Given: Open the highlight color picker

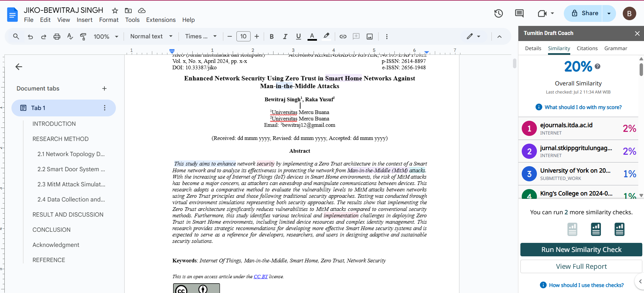Looking at the screenshot, I should click(x=326, y=36).
